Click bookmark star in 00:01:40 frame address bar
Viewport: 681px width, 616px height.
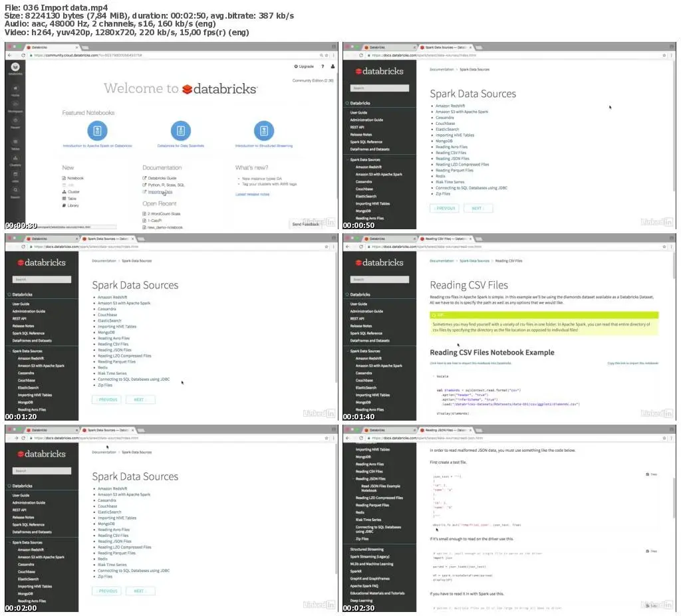(x=664, y=247)
